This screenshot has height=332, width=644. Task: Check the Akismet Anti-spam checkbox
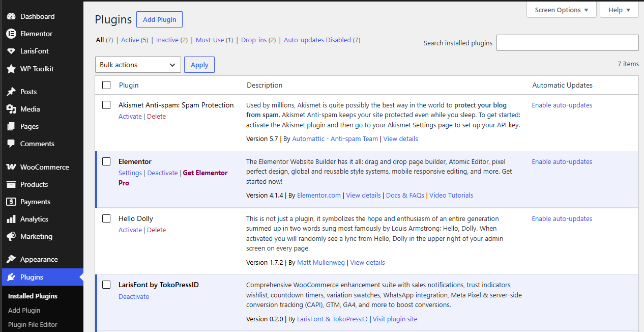tap(106, 105)
